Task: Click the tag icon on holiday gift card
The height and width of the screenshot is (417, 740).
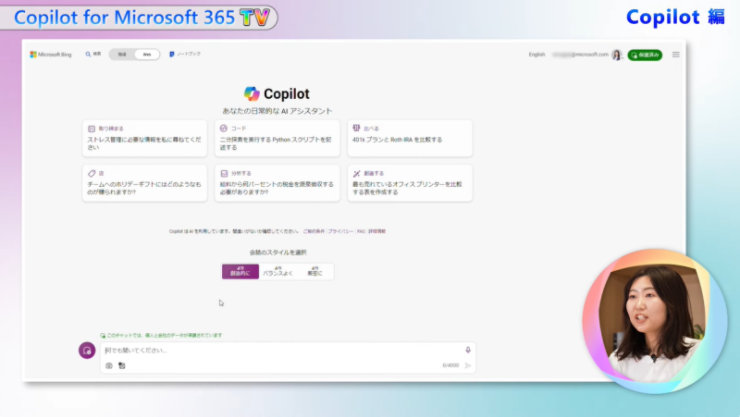Action: [92, 173]
